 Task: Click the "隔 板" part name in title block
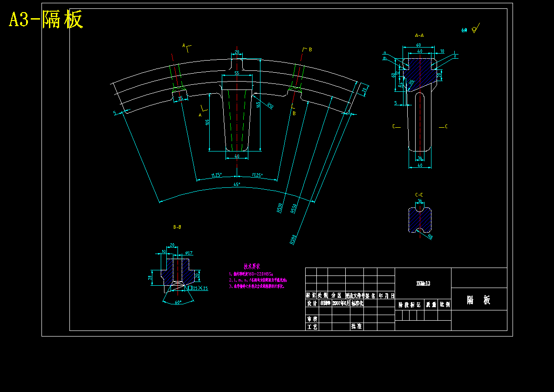tap(479, 300)
